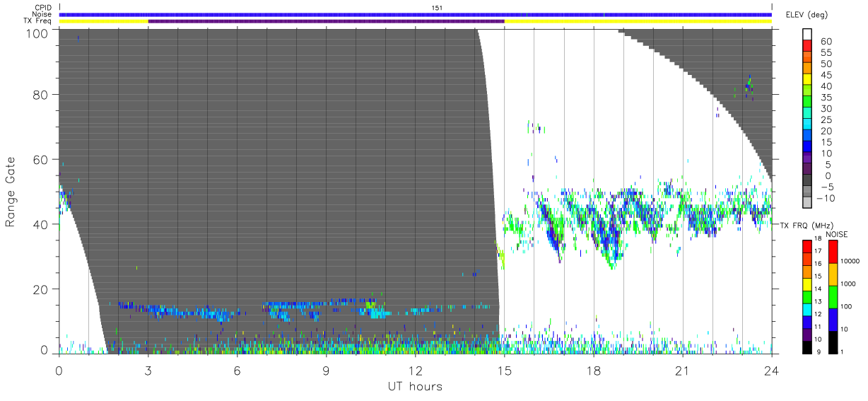
Task: Click the blue Noise status bar
Action: [415, 14]
